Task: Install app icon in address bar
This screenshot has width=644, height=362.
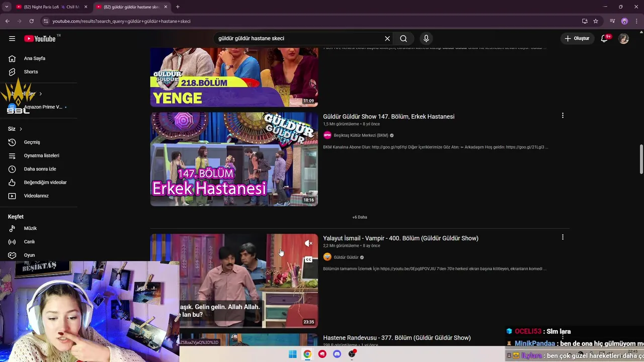Action: (x=585, y=21)
